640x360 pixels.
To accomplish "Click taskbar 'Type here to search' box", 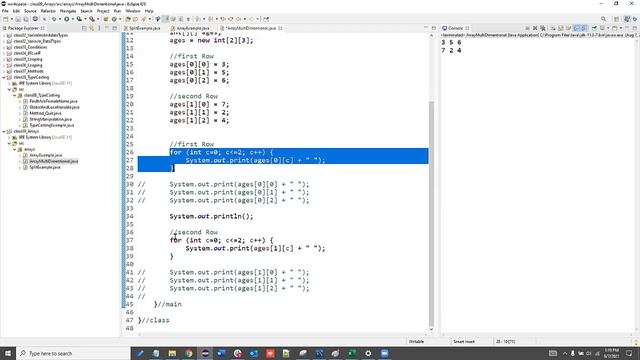I will pyautogui.click(x=73, y=353).
